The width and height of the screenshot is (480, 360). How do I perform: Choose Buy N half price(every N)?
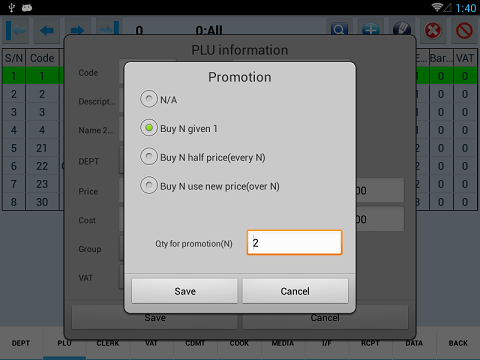(x=149, y=157)
